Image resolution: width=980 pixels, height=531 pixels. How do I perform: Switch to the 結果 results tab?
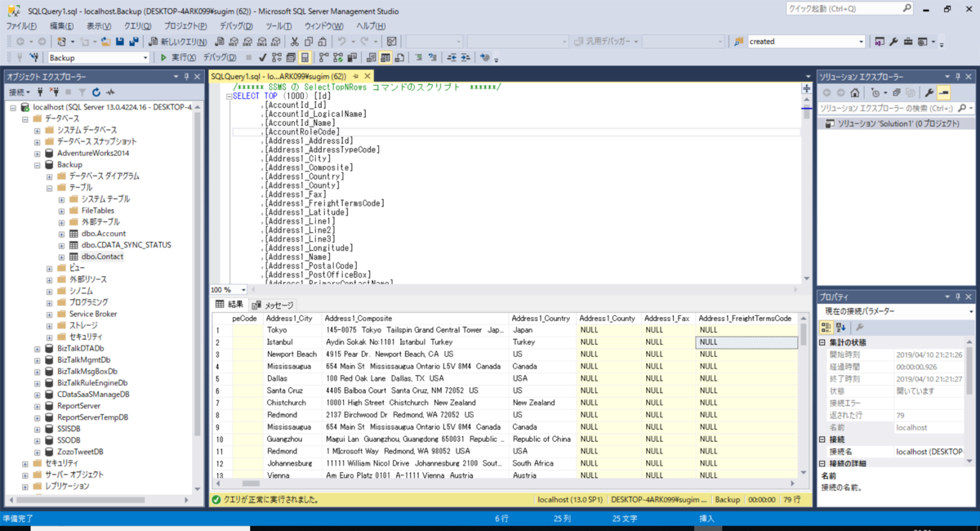click(x=229, y=304)
